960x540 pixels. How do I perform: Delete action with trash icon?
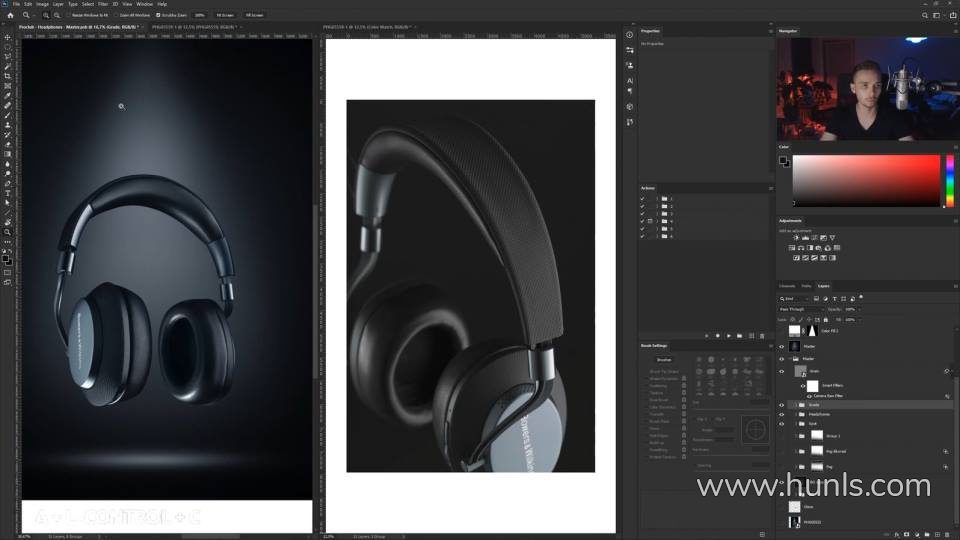coord(762,336)
